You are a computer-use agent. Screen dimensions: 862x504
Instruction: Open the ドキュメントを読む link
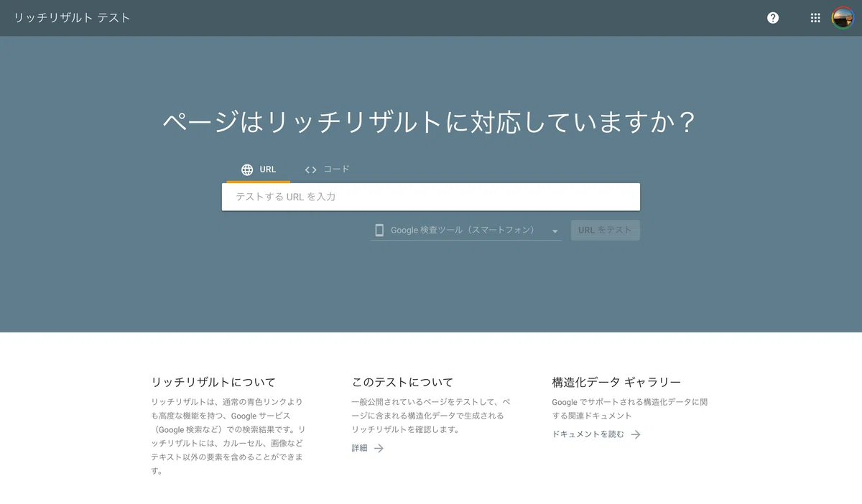pos(596,434)
